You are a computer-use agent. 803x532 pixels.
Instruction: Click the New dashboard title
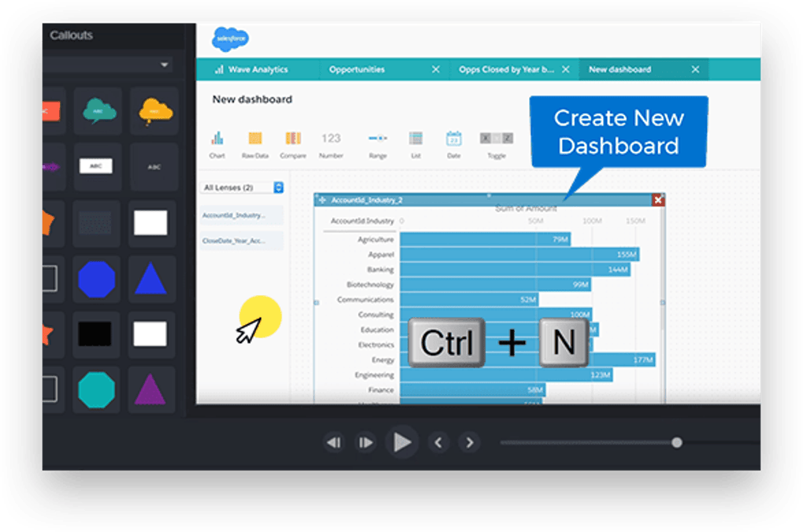(x=252, y=99)
